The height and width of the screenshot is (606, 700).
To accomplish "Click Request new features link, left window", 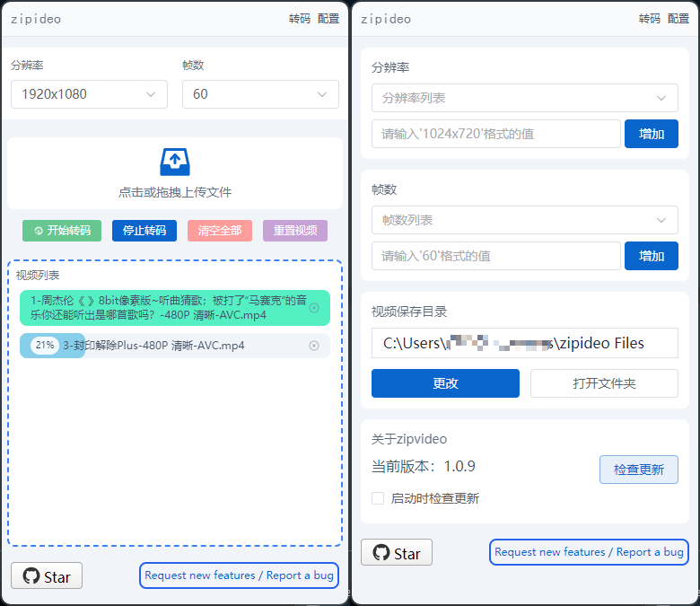I will (x=239, y=575).
